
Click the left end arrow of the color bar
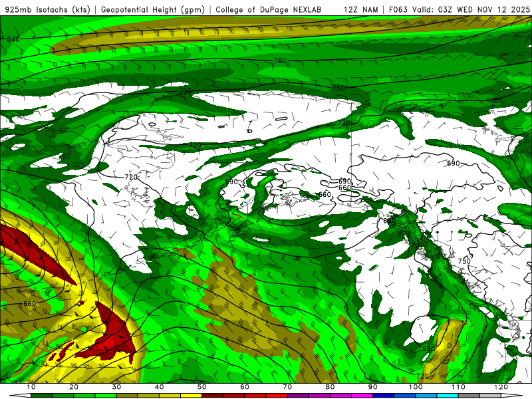click(x=21, y=396)
